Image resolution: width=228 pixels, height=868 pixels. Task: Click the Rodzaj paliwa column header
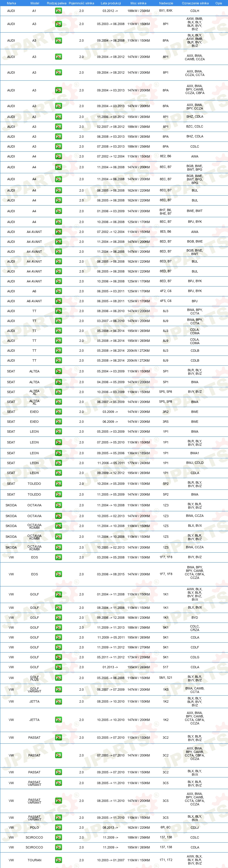[x=57, y=3]
